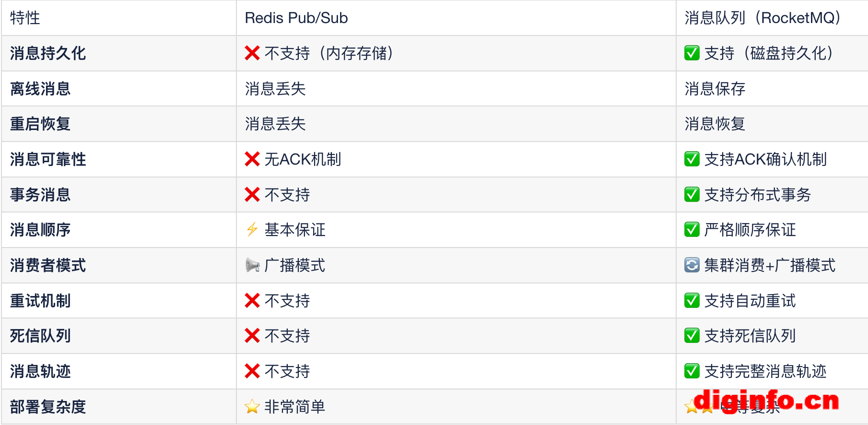Screen dimensions: 868x425
Task: Click the 特性 column header
Action: point(25,18)
